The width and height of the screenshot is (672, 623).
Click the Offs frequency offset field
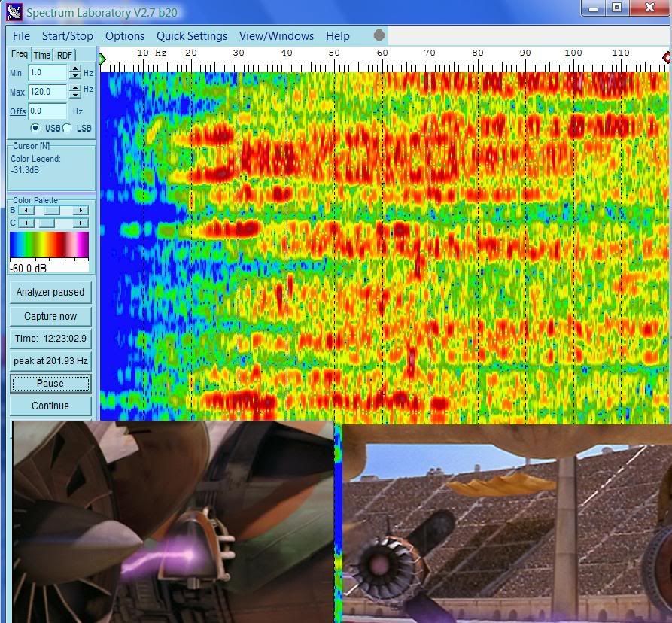[47, 111]
